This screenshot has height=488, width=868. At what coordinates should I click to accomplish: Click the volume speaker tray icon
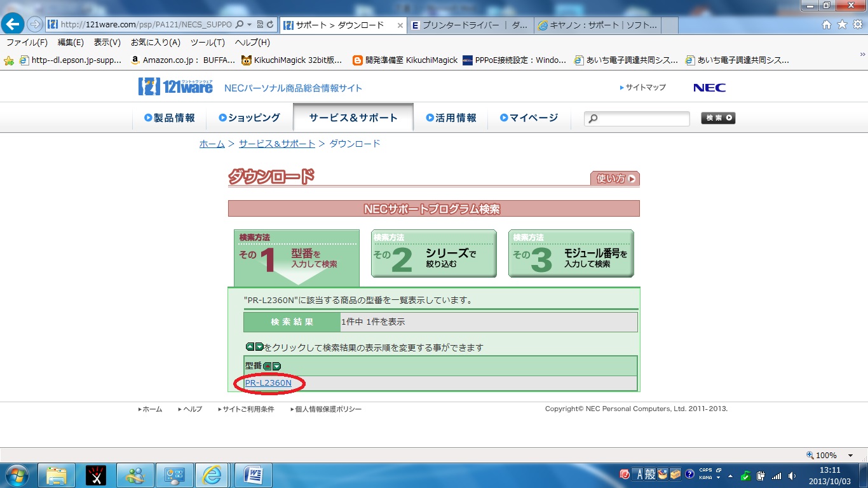pyautogui.click(x=792, y=475)
